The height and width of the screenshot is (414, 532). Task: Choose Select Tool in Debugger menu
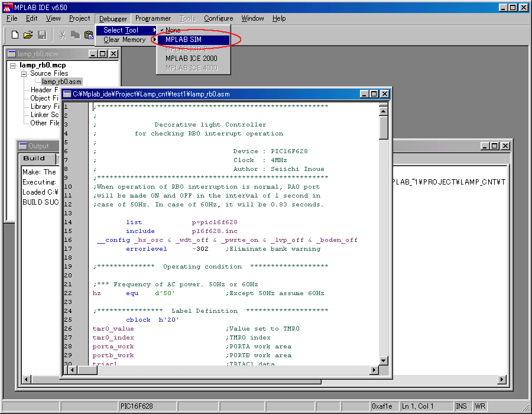click(x=126, y=30)
